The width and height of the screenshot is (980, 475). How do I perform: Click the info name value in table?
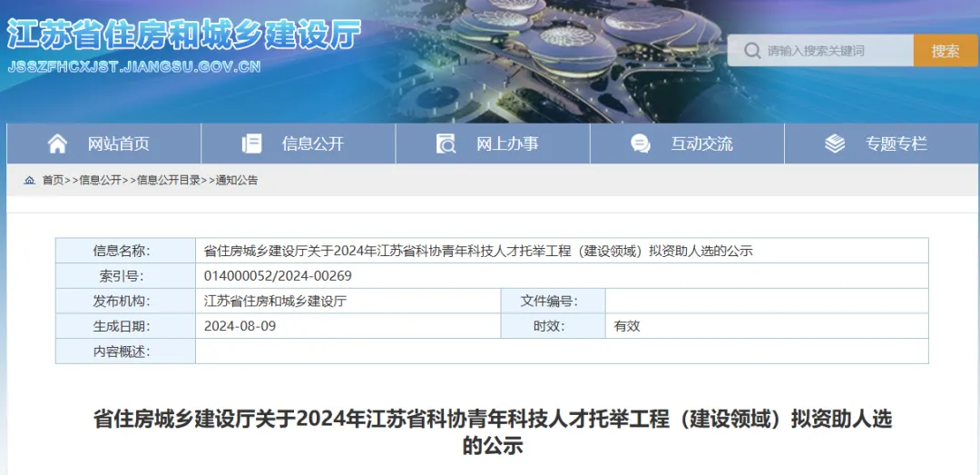479,251
